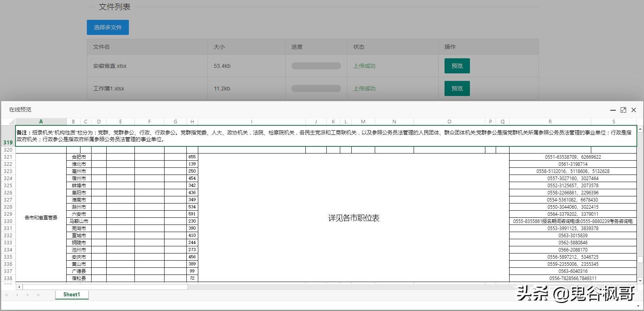Go to last sheet navigation arrow
This screenshot has height=311, width=644.
tap(38, 295)
